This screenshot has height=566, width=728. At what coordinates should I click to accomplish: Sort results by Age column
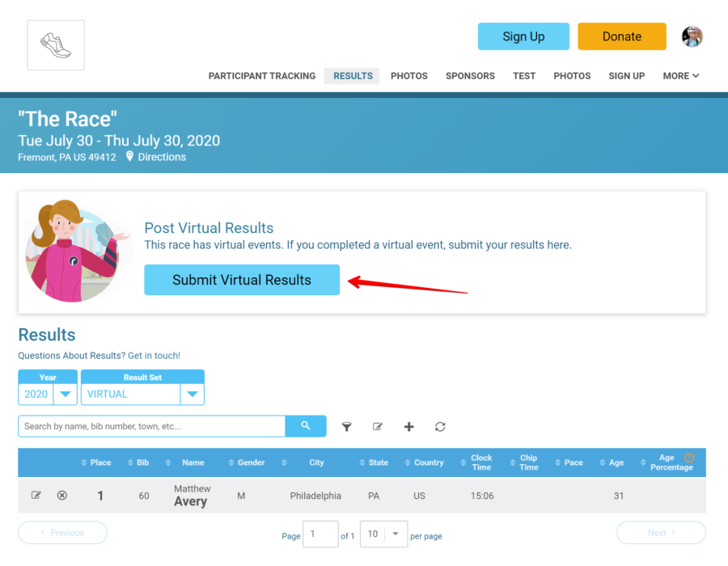(612, 463)
